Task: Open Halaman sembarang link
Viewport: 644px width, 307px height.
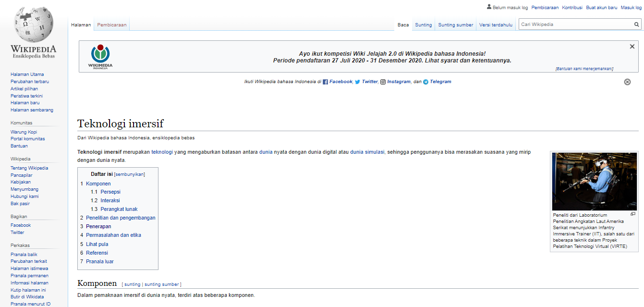Action: (x=32, y=110)
